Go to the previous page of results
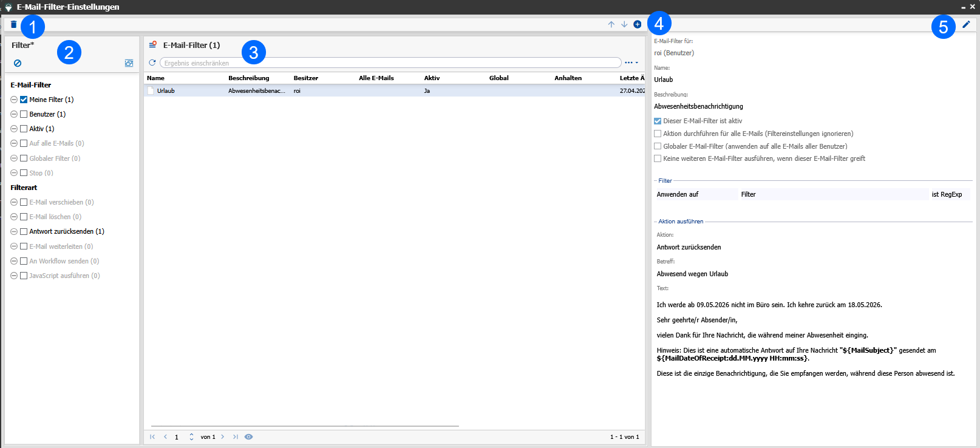Viewport: 980px width, 448px height. (165, 436)
